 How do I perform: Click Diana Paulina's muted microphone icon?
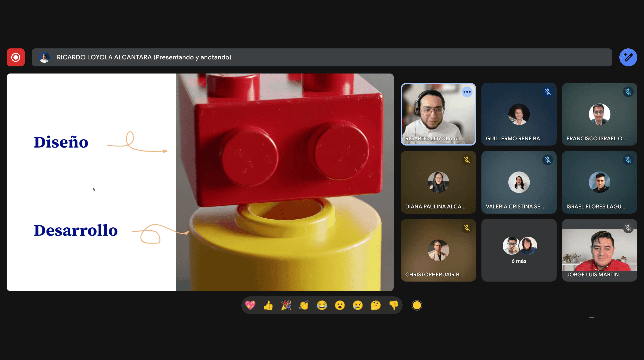pyautogui.click(x=467, y=160)
